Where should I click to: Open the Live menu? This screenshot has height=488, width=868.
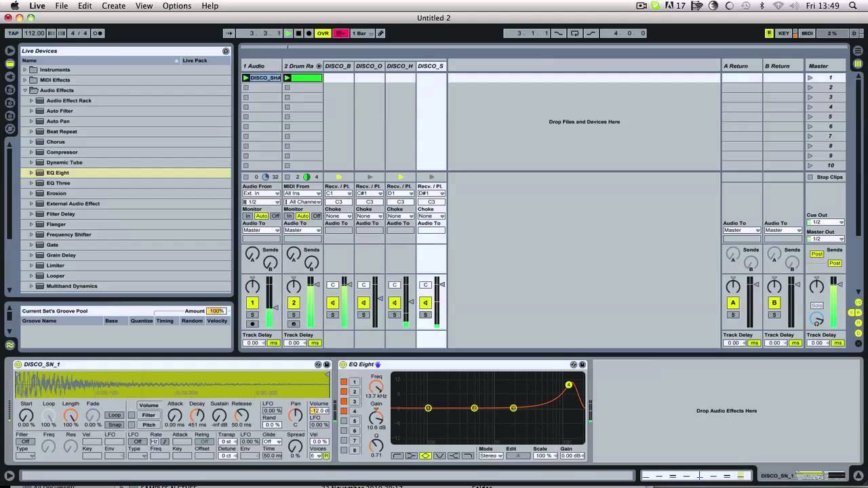pyautogui.click(x=37, y=6)
